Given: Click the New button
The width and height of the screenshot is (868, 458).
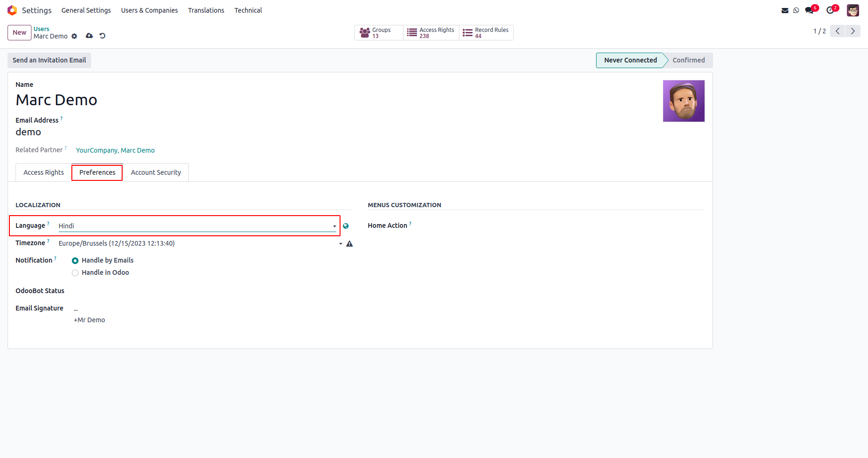Looking at the screenshot, I should click(x=19, y=32).
